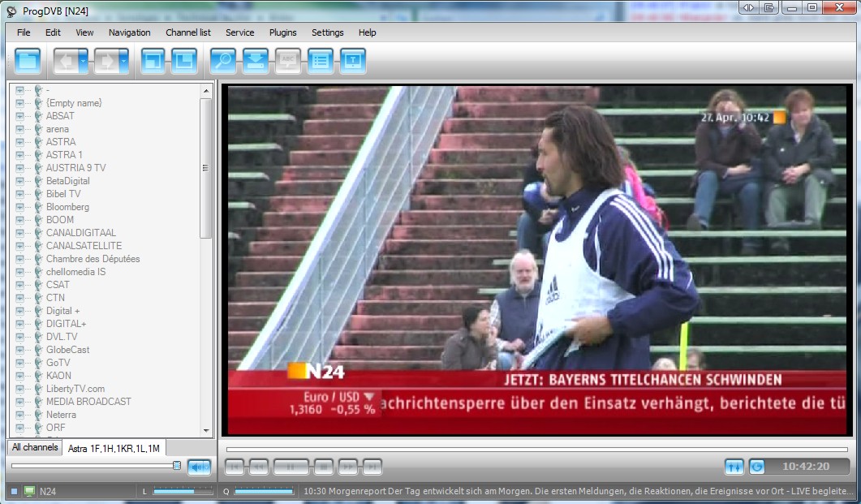Screen dimensions: 861x504
Task: Select AUSTRIA 9 TV in channel tree
Action: pyautogui.click(x=75, y=168)
